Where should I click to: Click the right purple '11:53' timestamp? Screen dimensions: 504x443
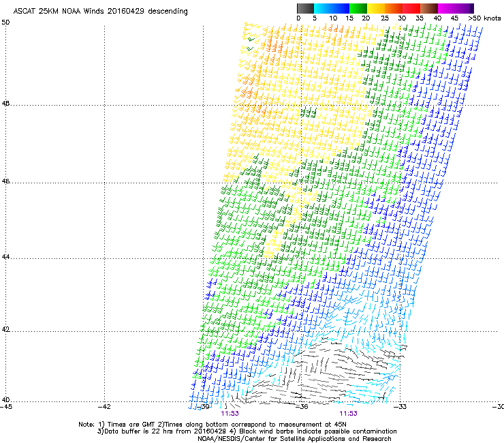click(349, 414)
